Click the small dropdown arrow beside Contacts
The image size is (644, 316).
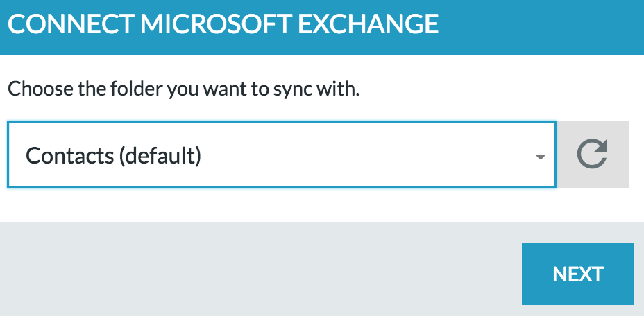pos(541,157)
